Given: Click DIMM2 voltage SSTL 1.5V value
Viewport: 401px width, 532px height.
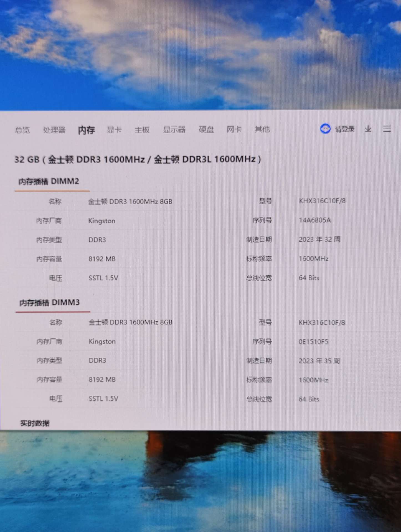Looking at the screenshot, I should pos(103,278).
